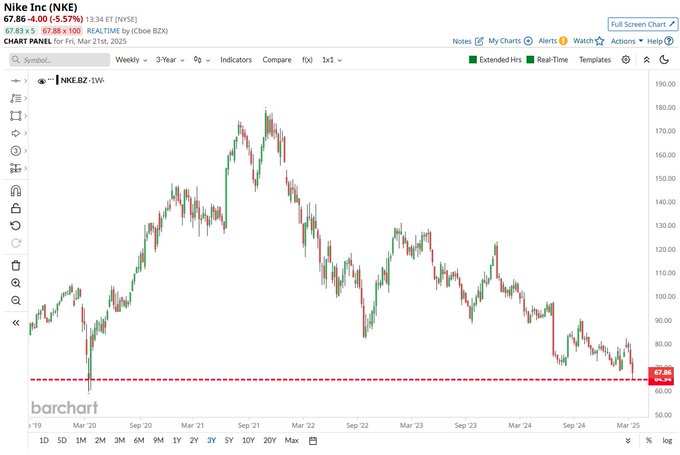Open Compare menu
The width and height of the screenshot is (680, 455).
tap(277, 60)
